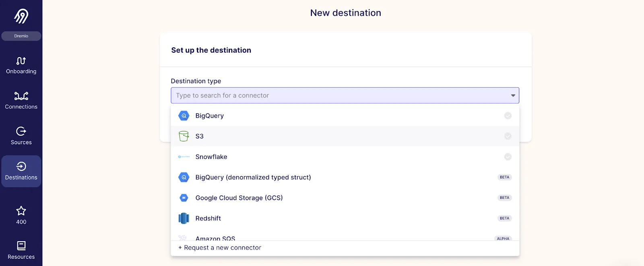Click Request a new connector link
This screenshot has height=266, width=644.
pyautogui.click(x=220, y=248)
